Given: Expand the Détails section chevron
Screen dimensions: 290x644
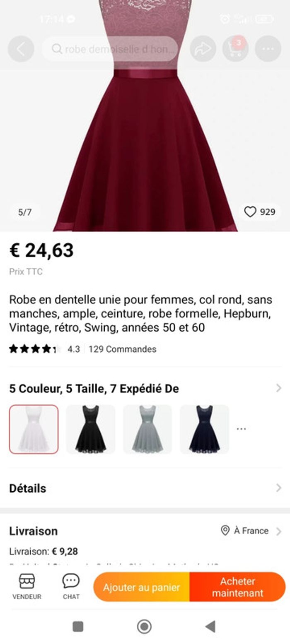Looking at the screenshot, I should (278, 488).
